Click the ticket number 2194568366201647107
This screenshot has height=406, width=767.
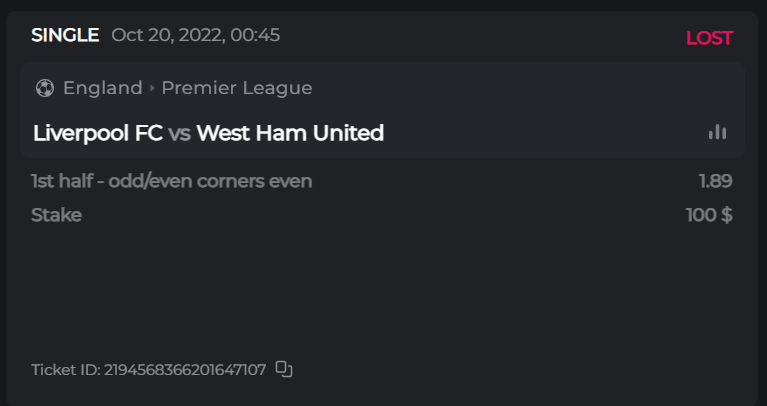coord(185,370)
